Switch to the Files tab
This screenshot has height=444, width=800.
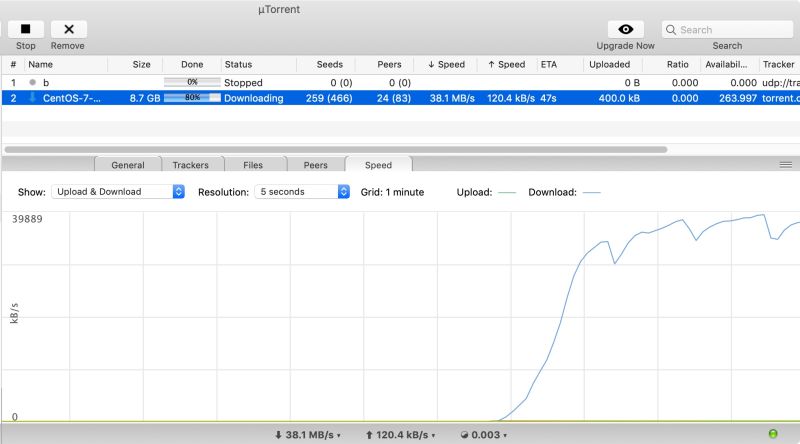pos(253,165)
